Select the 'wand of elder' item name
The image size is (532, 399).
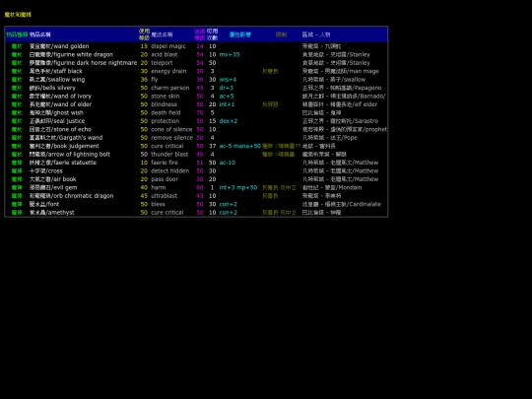(60, 104)
